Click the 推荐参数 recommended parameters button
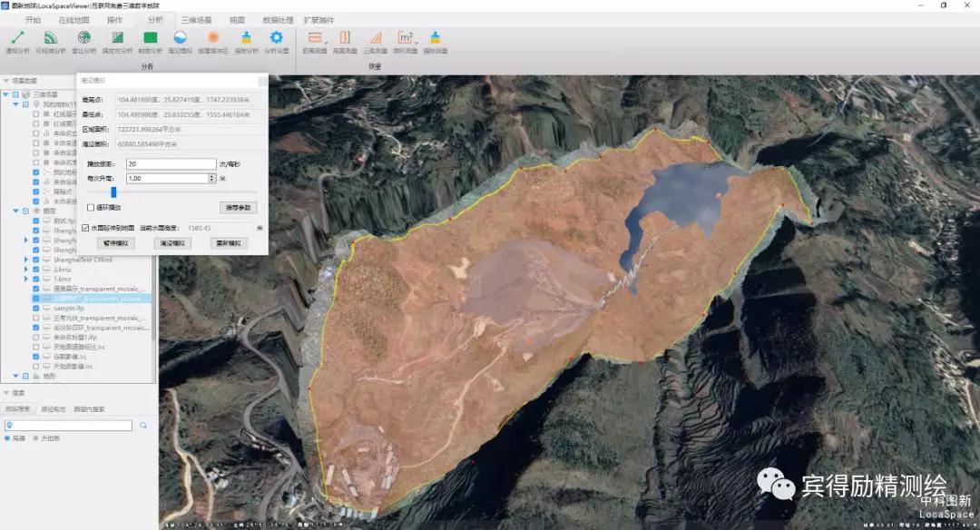The width and height of the screenshot is (980, 530). click(239, 207)
